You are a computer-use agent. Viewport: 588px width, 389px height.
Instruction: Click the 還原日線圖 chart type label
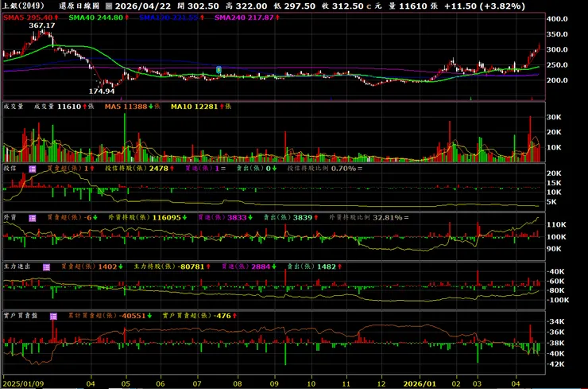(79, 6)
